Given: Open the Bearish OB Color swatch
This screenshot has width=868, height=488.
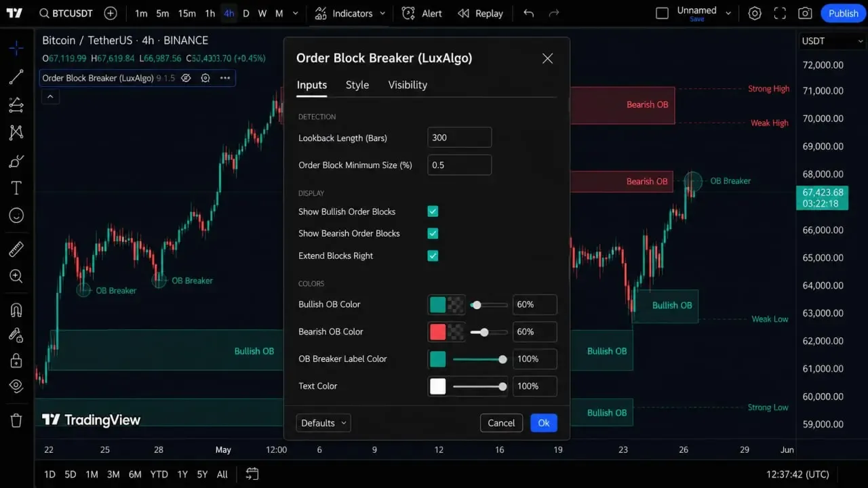Looking at the screenshot, I should (446, 331).
